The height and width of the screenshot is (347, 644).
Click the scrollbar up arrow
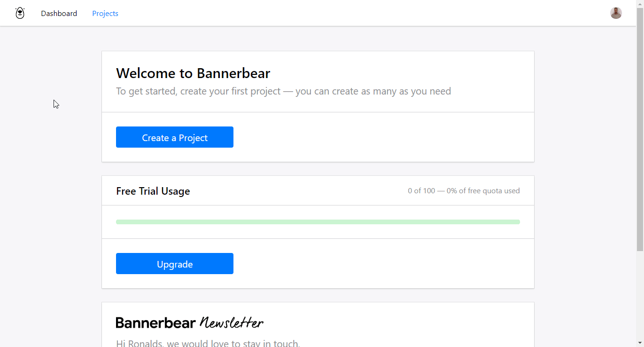click(x=640, y=3)
